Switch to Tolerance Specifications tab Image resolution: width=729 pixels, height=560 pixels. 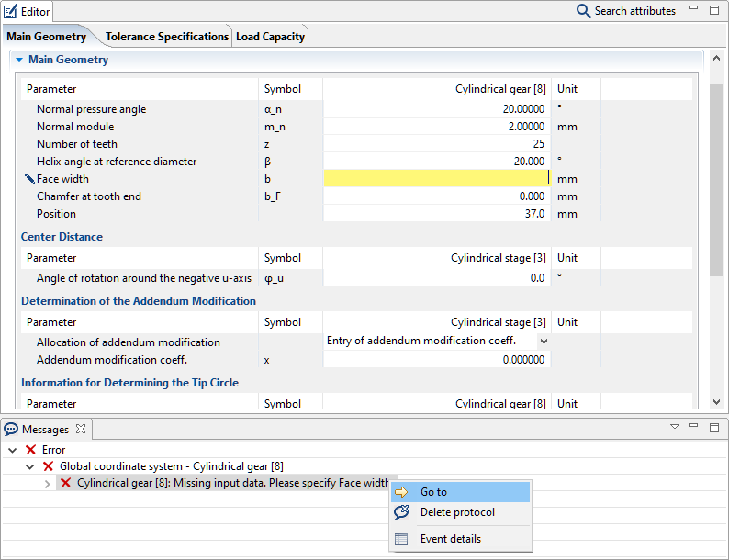coord(166,37)
